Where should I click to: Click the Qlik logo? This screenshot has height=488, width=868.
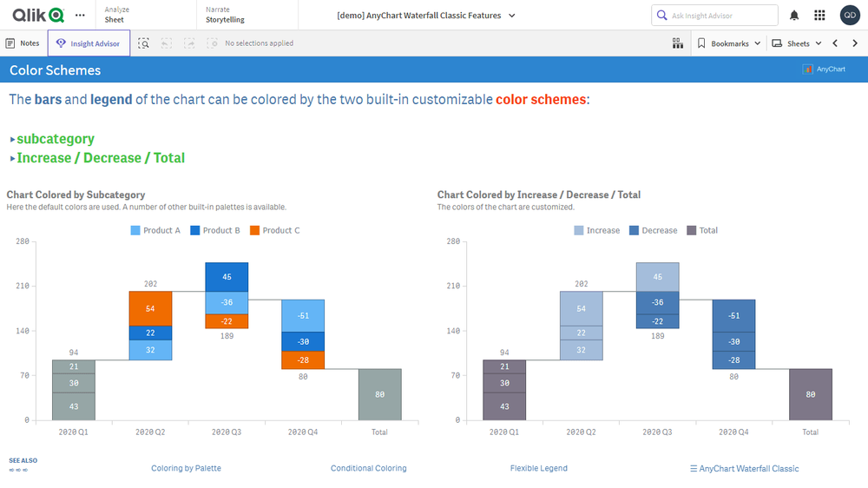pos(38,15)
